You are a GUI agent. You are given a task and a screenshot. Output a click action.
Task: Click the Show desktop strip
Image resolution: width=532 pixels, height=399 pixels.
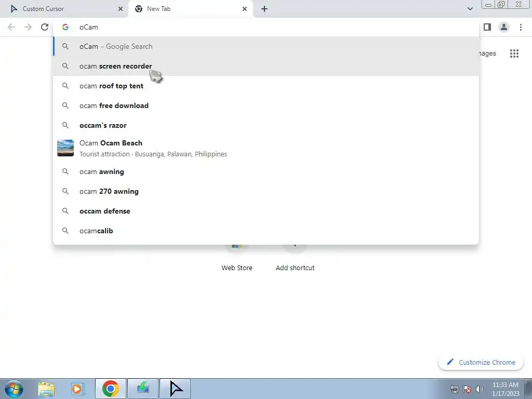coord(528,389)
